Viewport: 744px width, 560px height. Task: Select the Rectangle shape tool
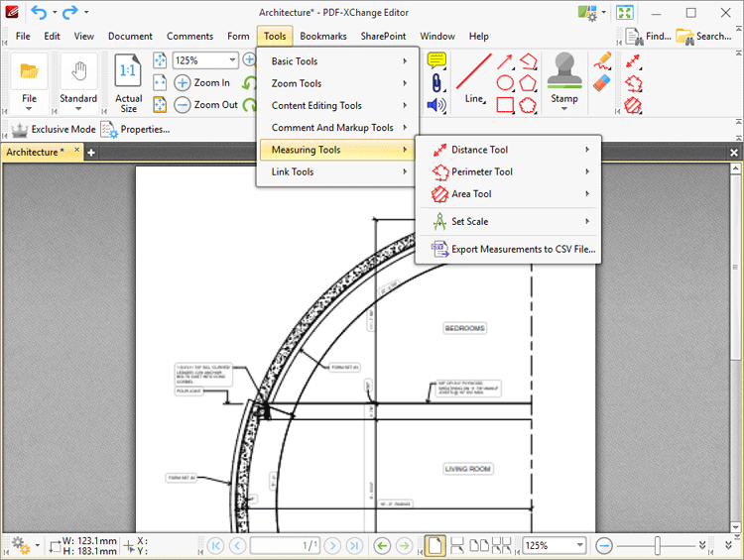tap(505, 105)
